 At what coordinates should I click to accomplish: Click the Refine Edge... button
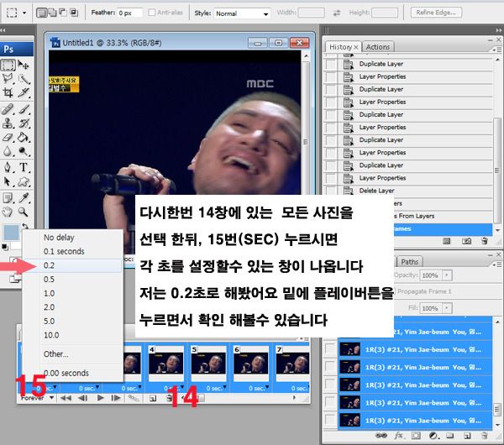pyautogui.click(x=436, y=13)
